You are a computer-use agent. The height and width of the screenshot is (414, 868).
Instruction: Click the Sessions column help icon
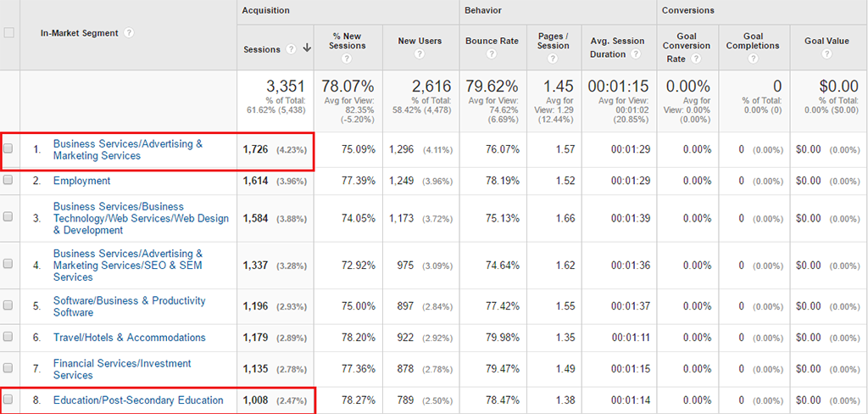[x=291, y=49]
